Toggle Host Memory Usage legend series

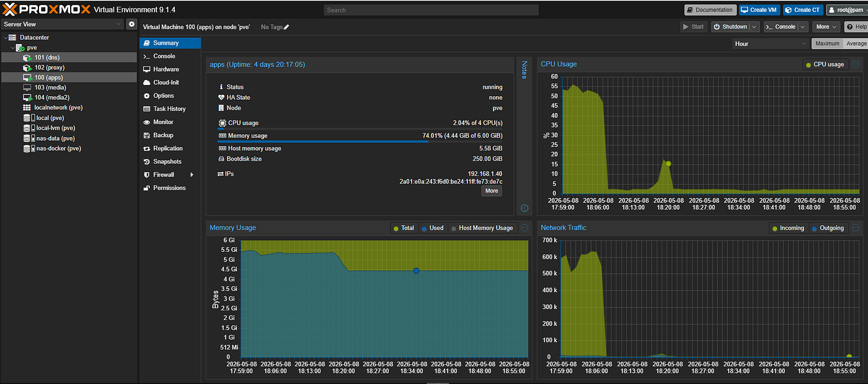[x=482, y=228]
